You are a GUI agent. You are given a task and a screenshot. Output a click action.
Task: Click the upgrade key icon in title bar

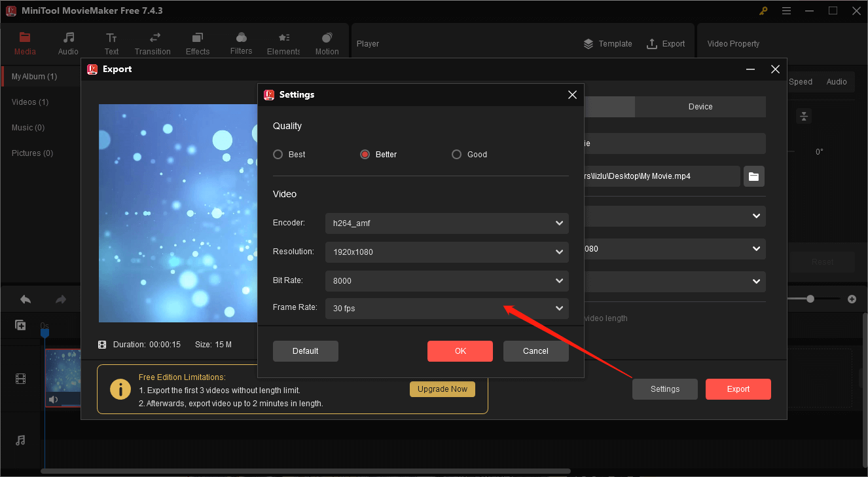(x=763, y=11)
